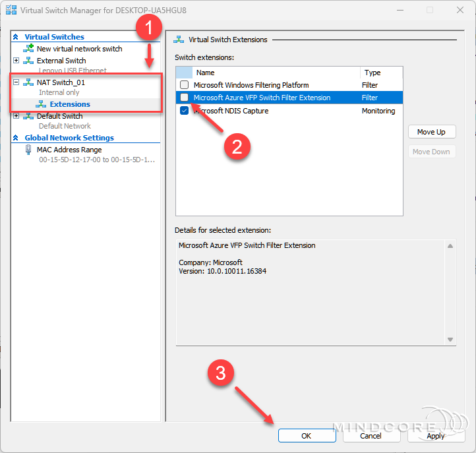Open Extensions under NAT Switch_01

70,104
